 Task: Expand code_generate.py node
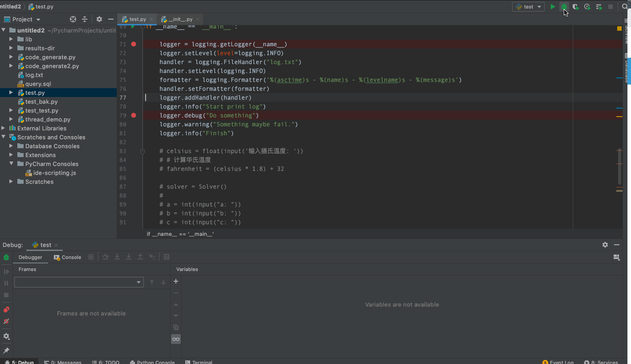pyautogui.click(x=12, y=57)
